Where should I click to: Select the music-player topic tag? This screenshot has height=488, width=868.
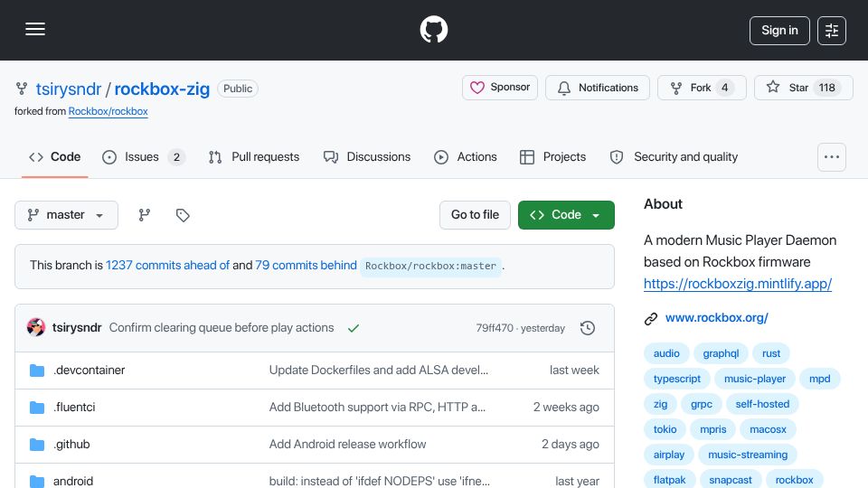pos(754,379)
